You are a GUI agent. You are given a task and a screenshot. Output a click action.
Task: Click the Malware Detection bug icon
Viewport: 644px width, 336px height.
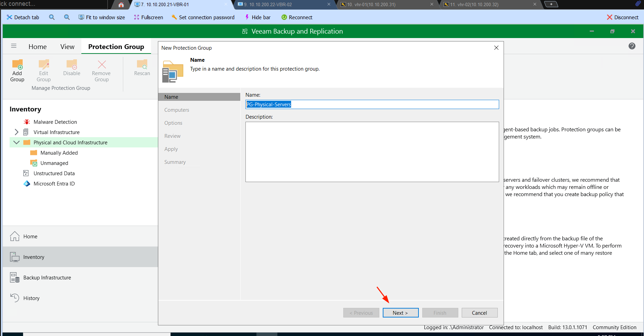(x=27, y=122)
